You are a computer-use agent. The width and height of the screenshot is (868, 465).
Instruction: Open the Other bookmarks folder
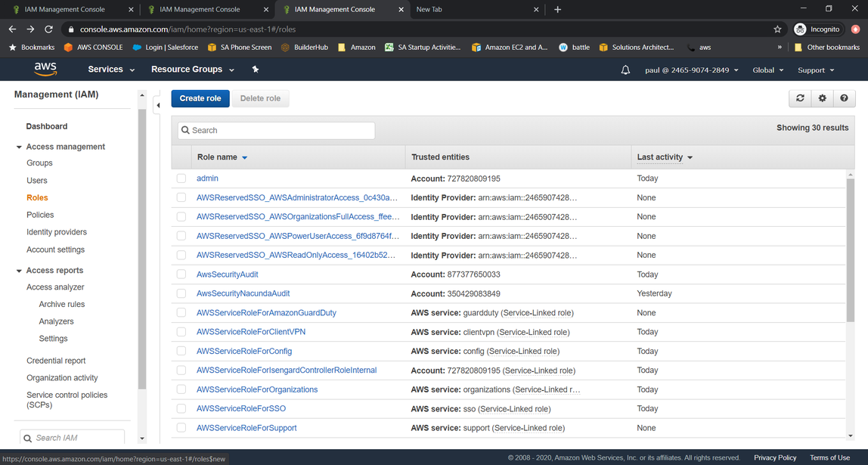click(827, 47)
